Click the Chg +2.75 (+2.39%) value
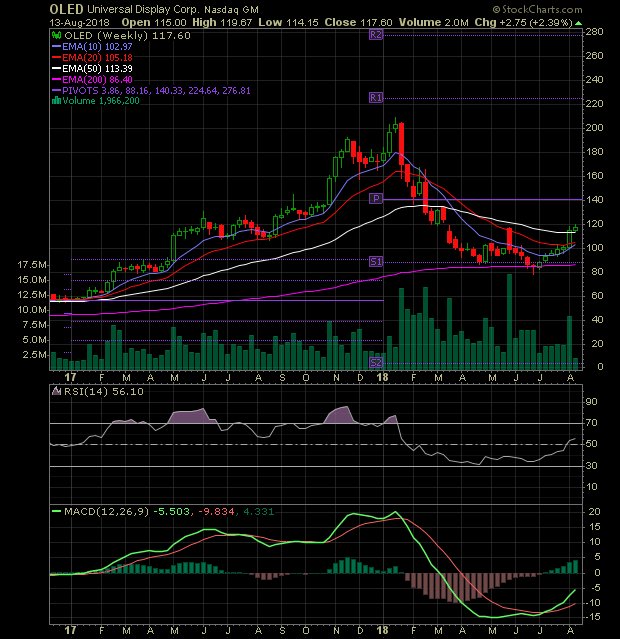The height and width of the screenshot is (639, 620). click(x=524, y=23)
